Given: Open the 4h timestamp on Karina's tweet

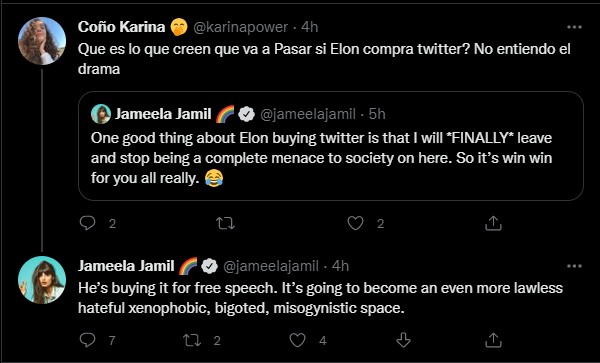Looking at the screenshot, I should point(309,27).
